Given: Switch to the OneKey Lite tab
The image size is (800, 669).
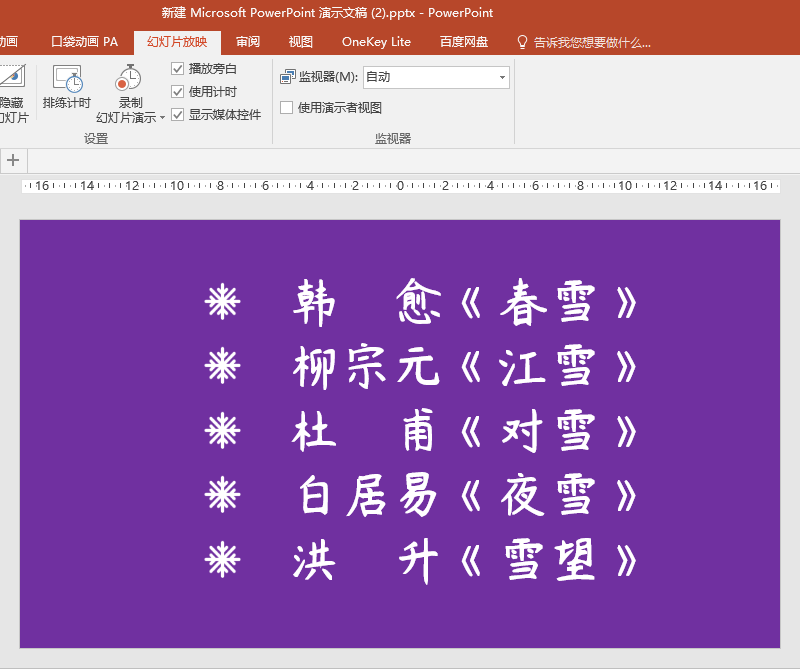Looking at the screenshot, I should coord(376,42).
